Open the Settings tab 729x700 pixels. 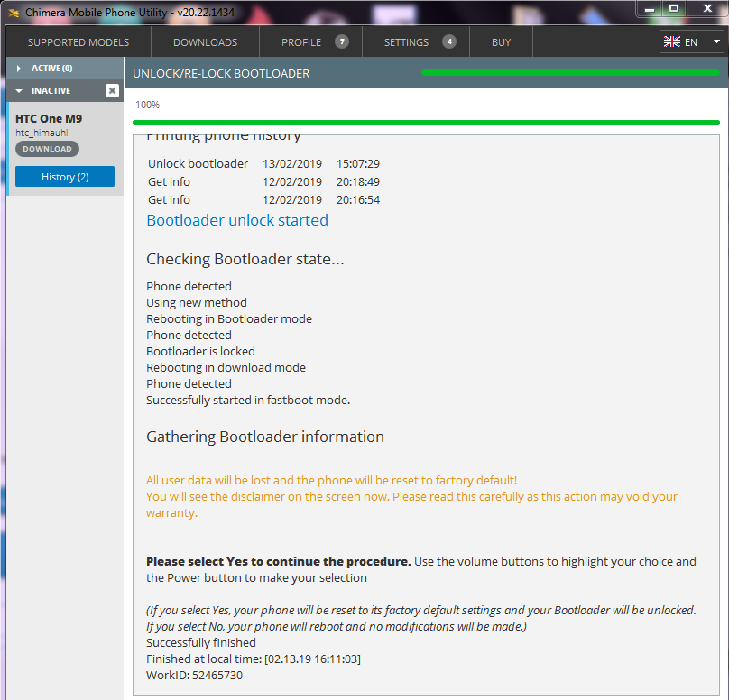click(x=416, y=42)
